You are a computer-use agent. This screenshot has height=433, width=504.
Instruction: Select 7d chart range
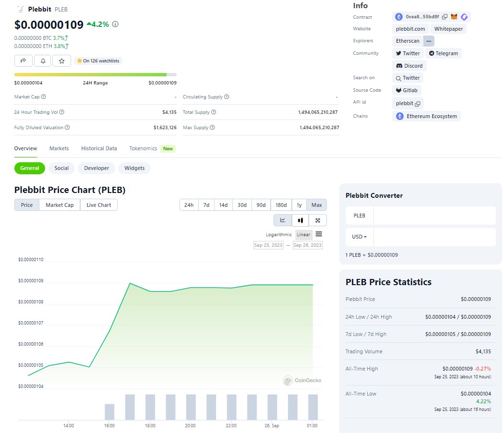pyautogui.click(x=206, y=205)
